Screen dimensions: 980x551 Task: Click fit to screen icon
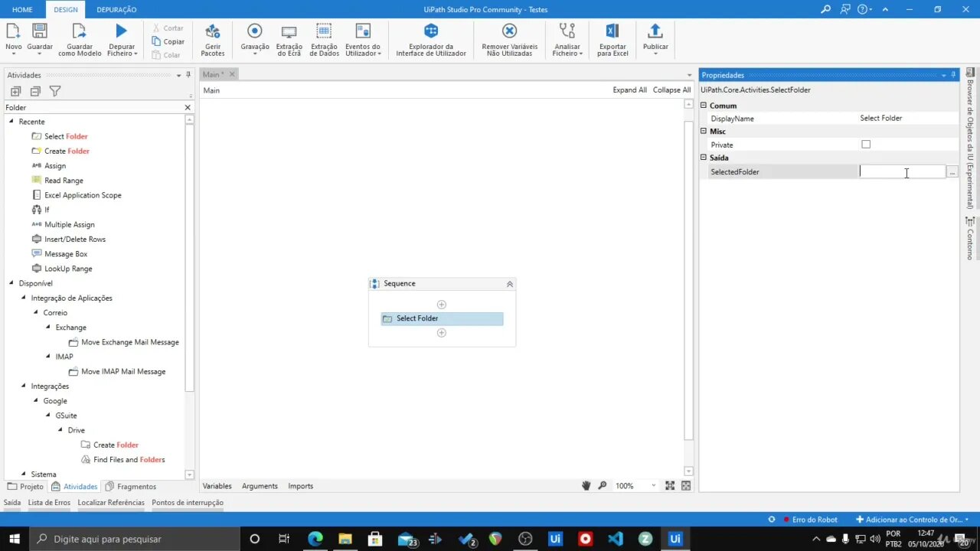(670, 486)
